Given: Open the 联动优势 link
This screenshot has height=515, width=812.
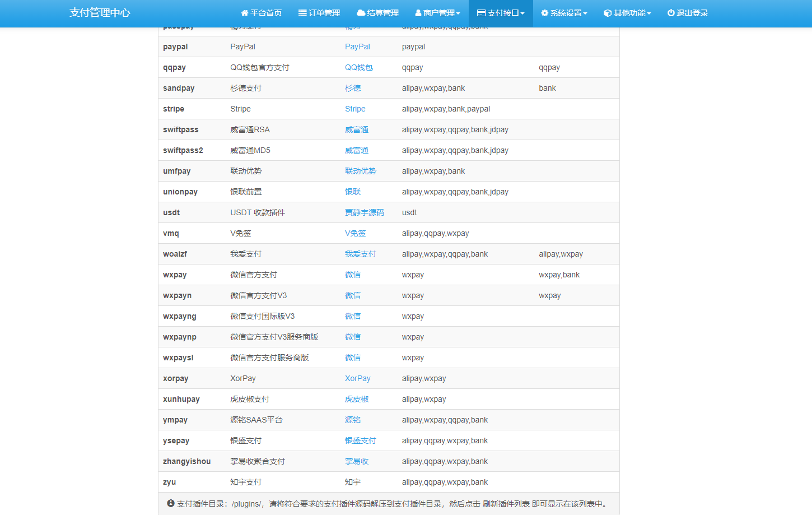Looking at the screenshot, I should tap(361, 171).
